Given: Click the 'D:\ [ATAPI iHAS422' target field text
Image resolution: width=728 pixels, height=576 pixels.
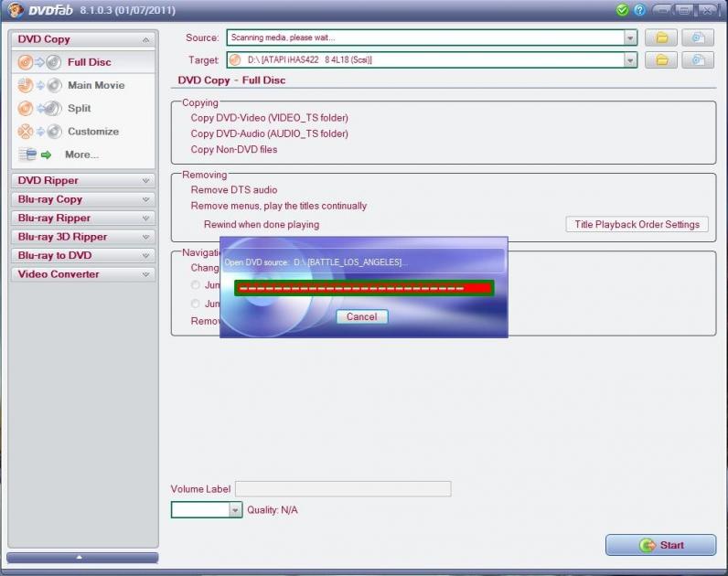Looking at the screenshot, I should click(x=310, y=59).
